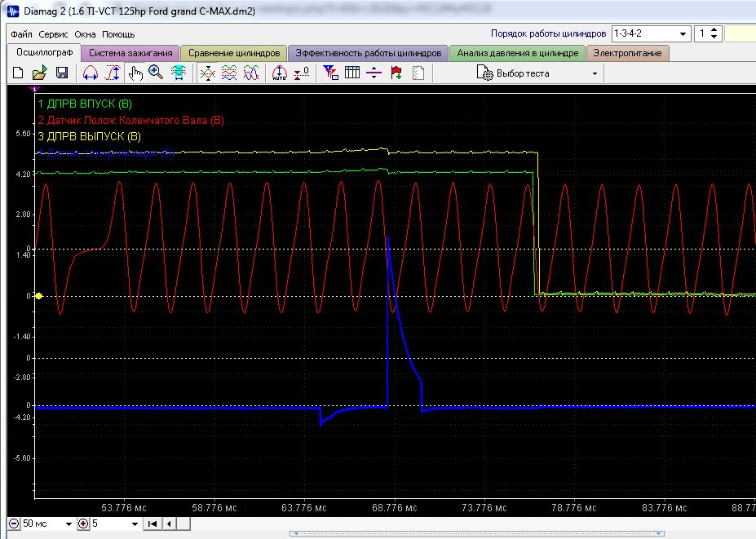This screenshot has width=756, height=539.
Task: Click the blue channel 4 label
Action: pos(106,153)
